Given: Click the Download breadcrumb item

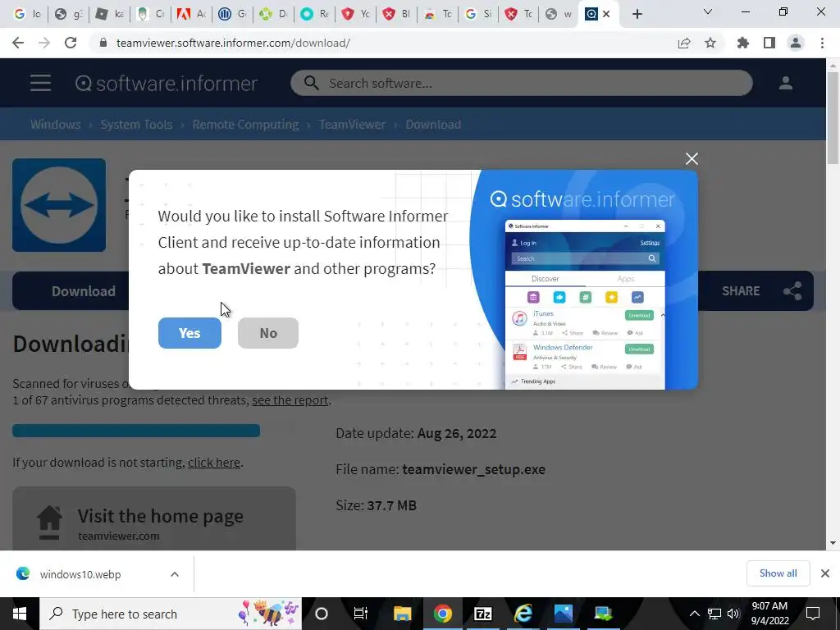Looking at the screenshot, I should point(433,125).
